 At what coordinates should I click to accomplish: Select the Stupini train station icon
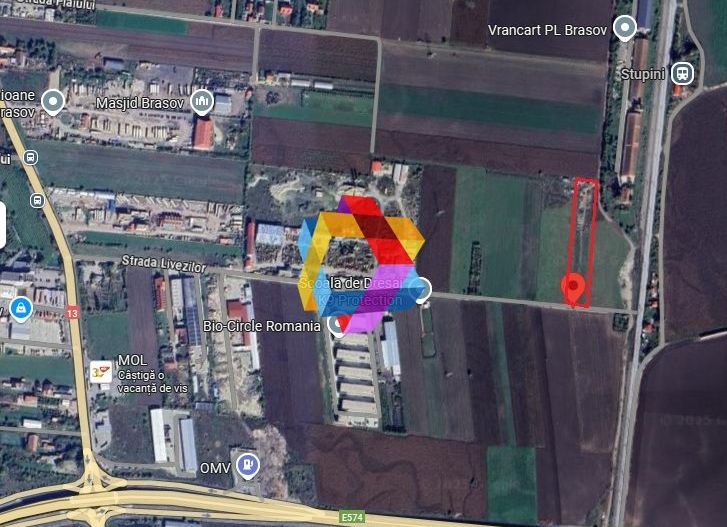pos(682,73)
